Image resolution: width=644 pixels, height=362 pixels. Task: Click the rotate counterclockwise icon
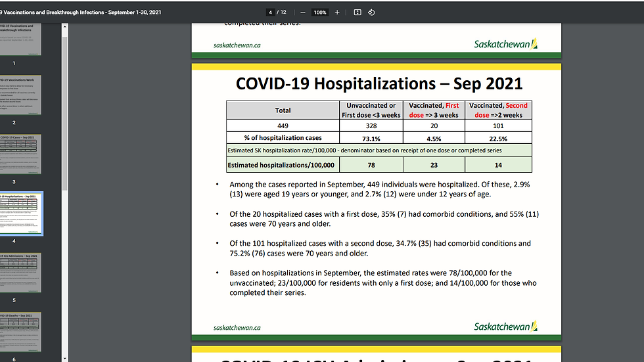tap(371, 12)
